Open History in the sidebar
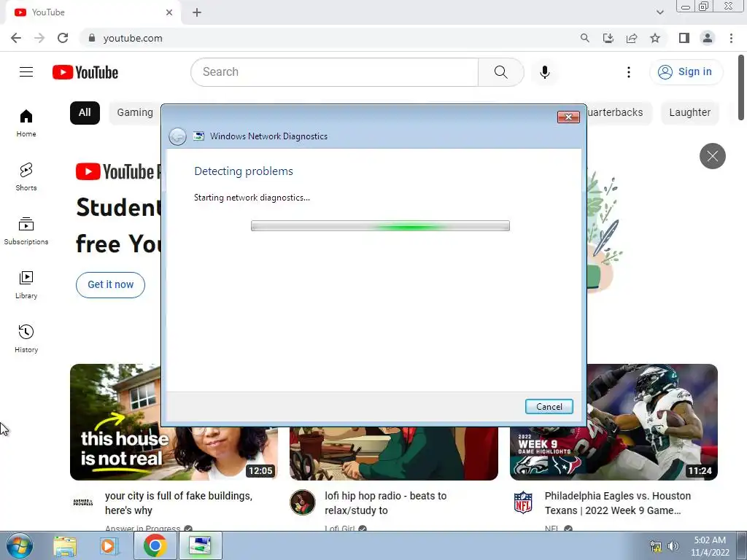This screenshot has width=747, height=560. click(26, 338)
